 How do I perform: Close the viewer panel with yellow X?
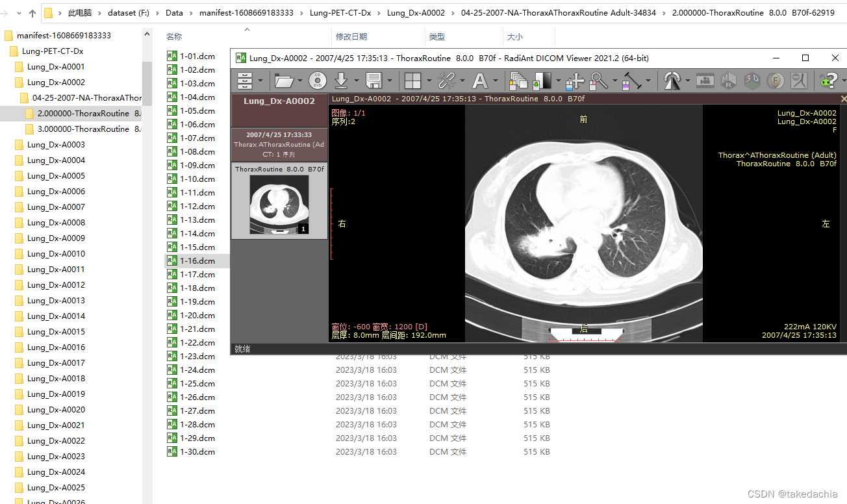pos(843,99)
